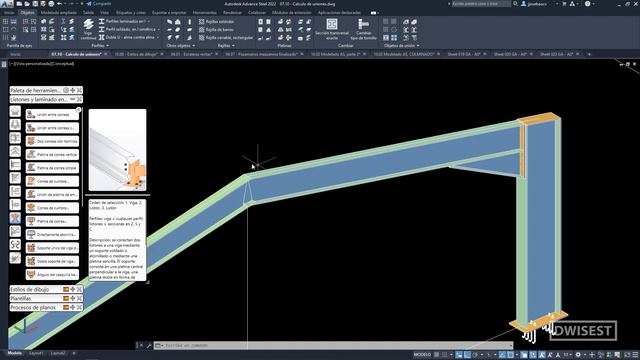Expand the Procesos de planos palette
This screenshot has height=360, width=640.
[x=46, y=307]
